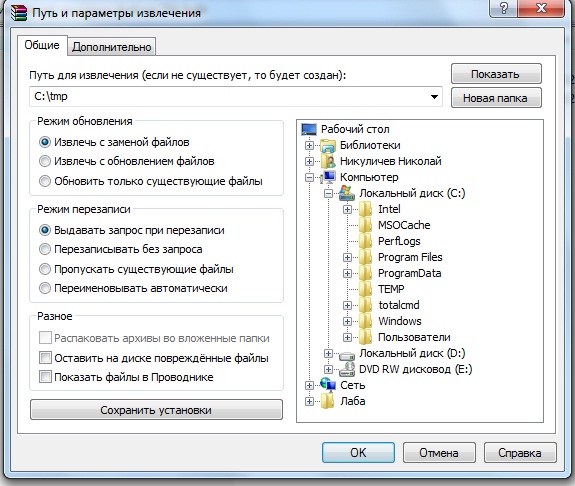The width and height of the screenshot is (575, 486).
Task: Click the Библиотеки folder icon
Action: 328,146
